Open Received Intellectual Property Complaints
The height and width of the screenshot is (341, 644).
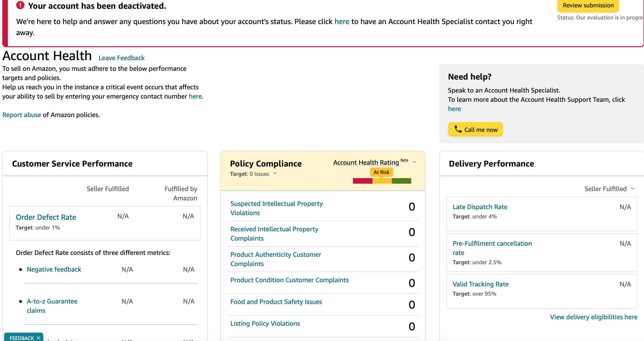[274, 234]
